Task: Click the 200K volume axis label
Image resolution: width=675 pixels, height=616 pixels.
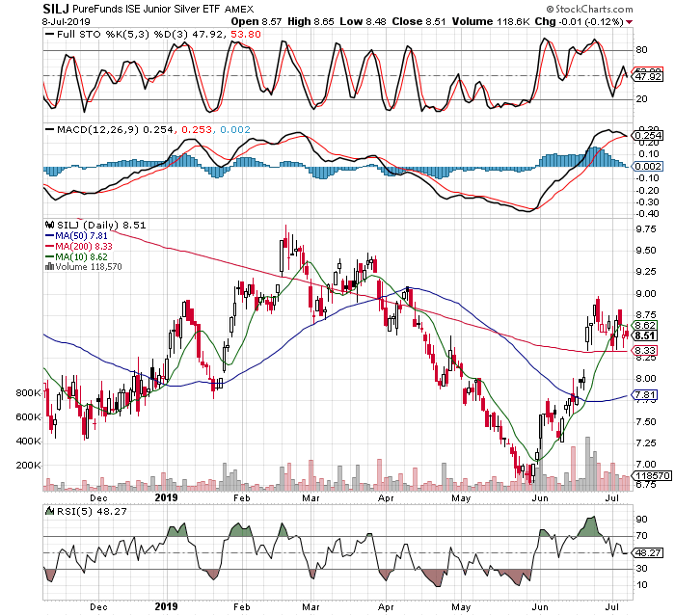Action: (28, 466)
